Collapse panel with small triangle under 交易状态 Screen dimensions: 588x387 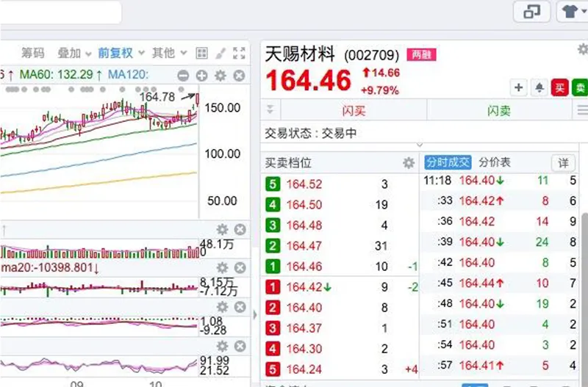(420, 145)
